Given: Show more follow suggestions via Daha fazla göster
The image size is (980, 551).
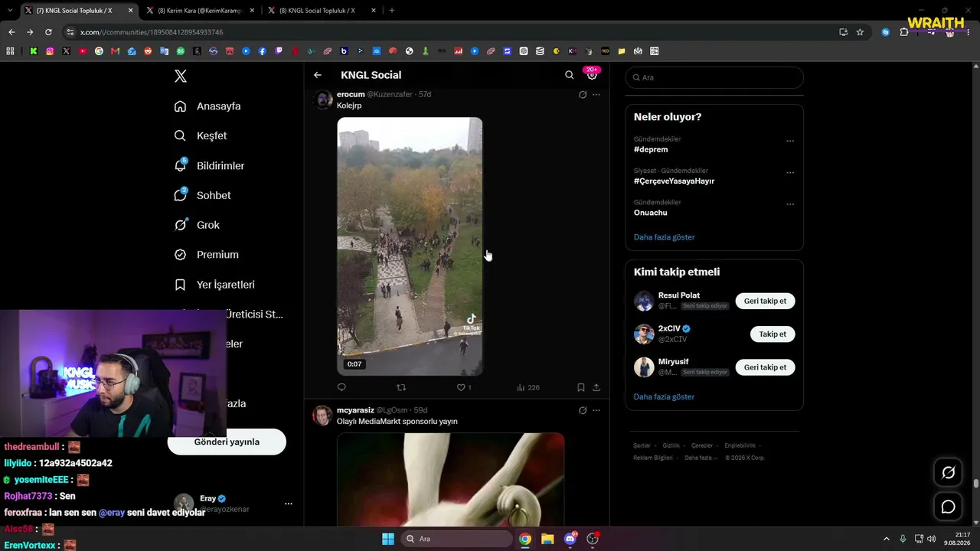Looking at the screenshot, I should pyautogui.click(x=665, y=397).
